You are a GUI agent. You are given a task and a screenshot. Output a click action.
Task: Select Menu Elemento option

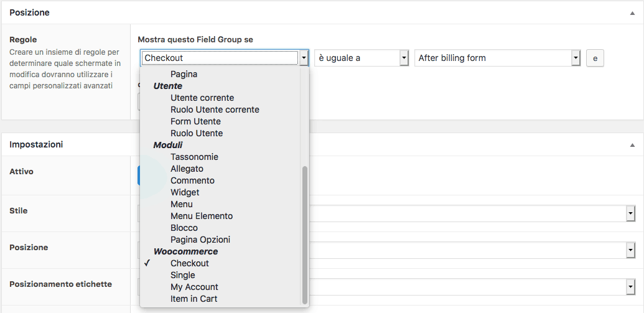pyautogui.click(x=202, y=216)
